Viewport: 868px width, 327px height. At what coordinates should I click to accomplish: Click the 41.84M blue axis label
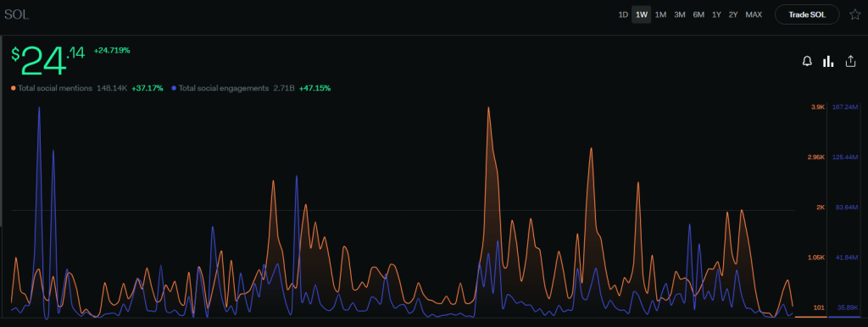click(x=847, y=258)
